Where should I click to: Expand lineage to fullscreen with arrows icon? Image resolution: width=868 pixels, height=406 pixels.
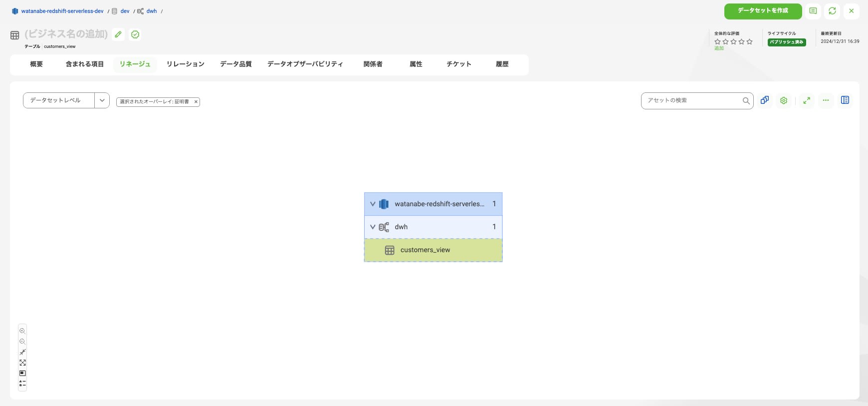pos(807,100)
